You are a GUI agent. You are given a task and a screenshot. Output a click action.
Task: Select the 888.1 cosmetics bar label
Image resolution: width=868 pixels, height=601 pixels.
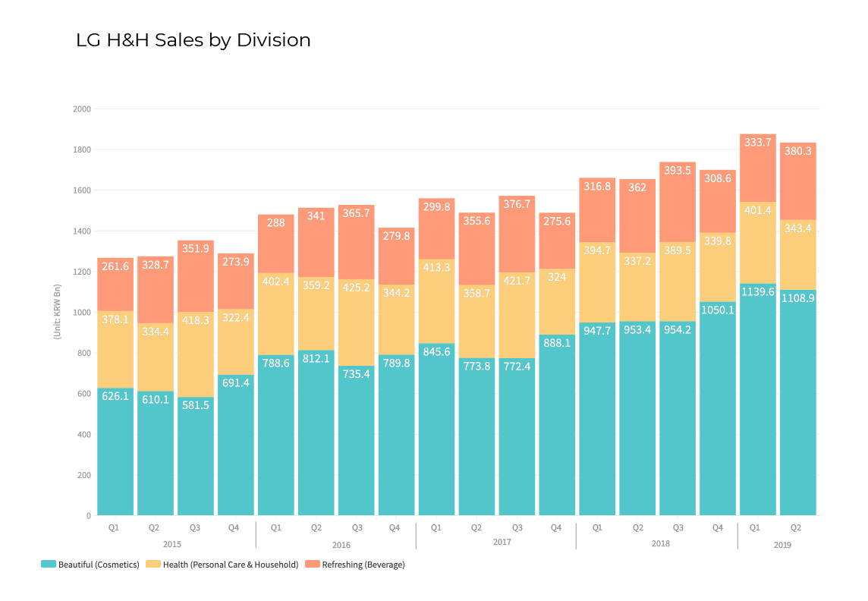(557, 343)
